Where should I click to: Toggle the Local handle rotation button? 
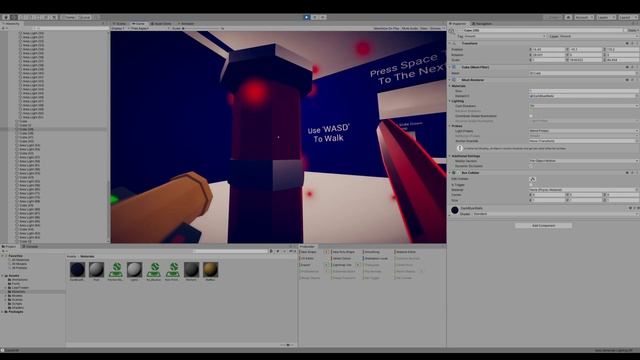pyautogui.click(x=84, y=18)
